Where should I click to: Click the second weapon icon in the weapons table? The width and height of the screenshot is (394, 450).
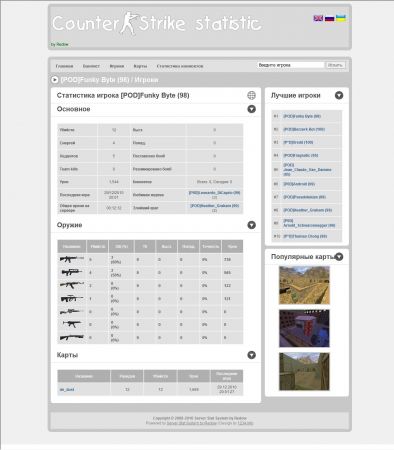[x=71, y=272]
